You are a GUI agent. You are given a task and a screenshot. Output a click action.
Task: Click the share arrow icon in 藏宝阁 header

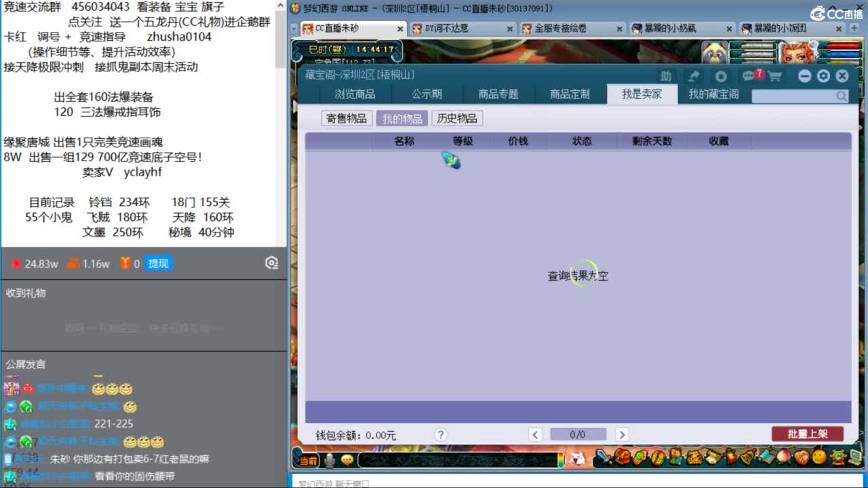694,76
